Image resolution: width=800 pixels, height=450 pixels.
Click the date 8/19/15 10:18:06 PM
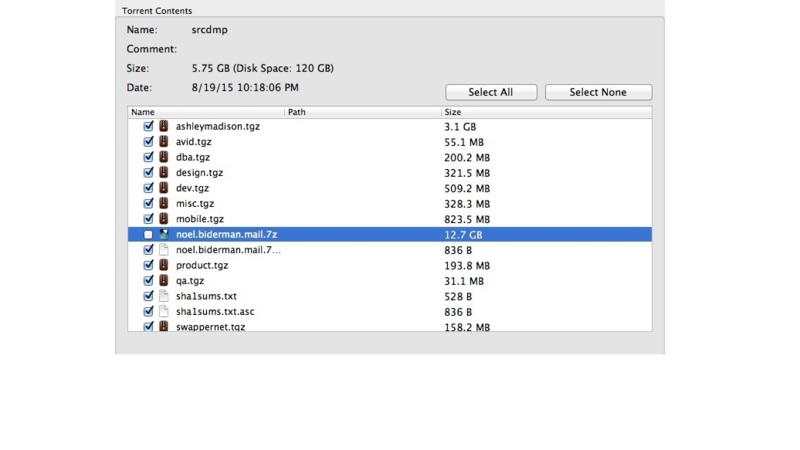click(x=245, y=87)
